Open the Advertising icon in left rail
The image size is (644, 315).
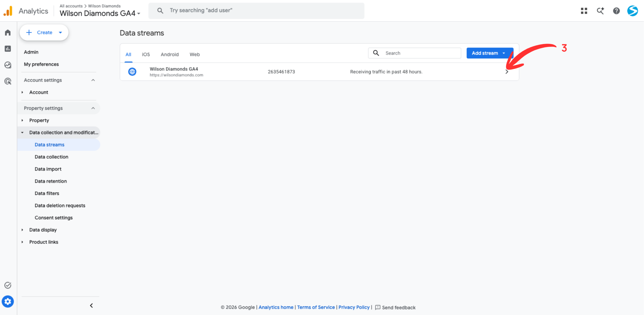tap(8, 81)
